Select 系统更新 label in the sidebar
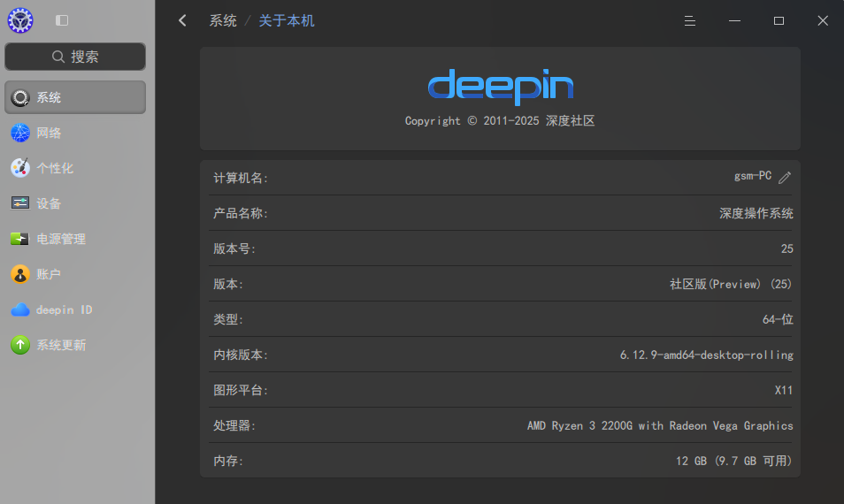This screenshot has height=504, width=844. (x=61, y=345)
